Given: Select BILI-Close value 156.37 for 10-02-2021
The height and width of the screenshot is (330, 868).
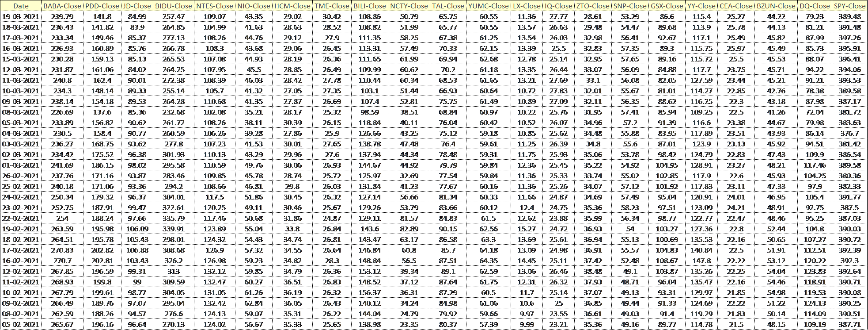Looking at the screenshot, I should 370,292.
